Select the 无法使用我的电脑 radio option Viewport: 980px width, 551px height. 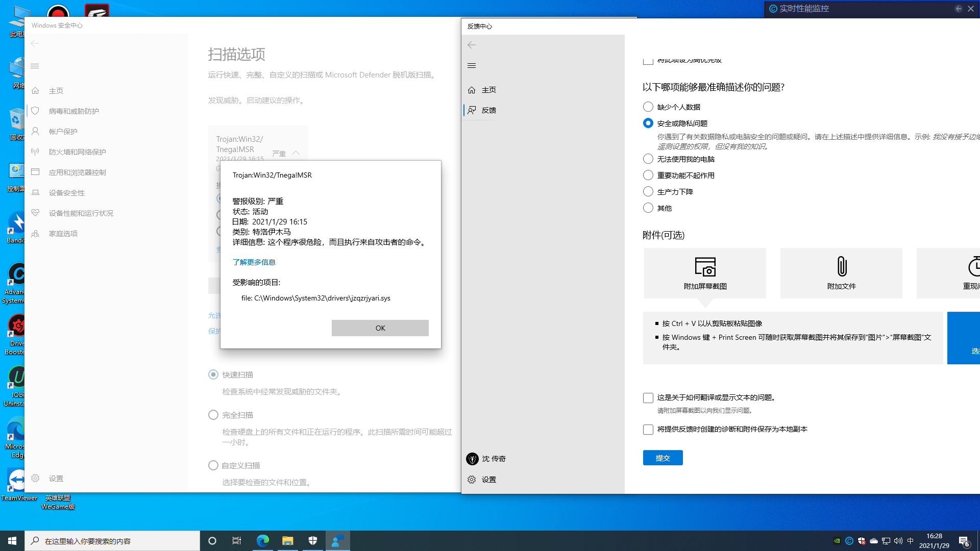tap(648, 159)
